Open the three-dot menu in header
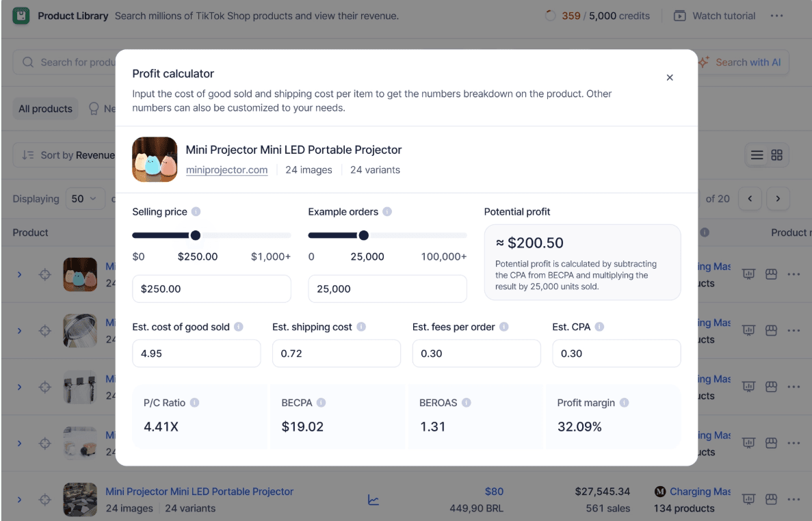Viewport: 812px width, 521px height. 776,16
